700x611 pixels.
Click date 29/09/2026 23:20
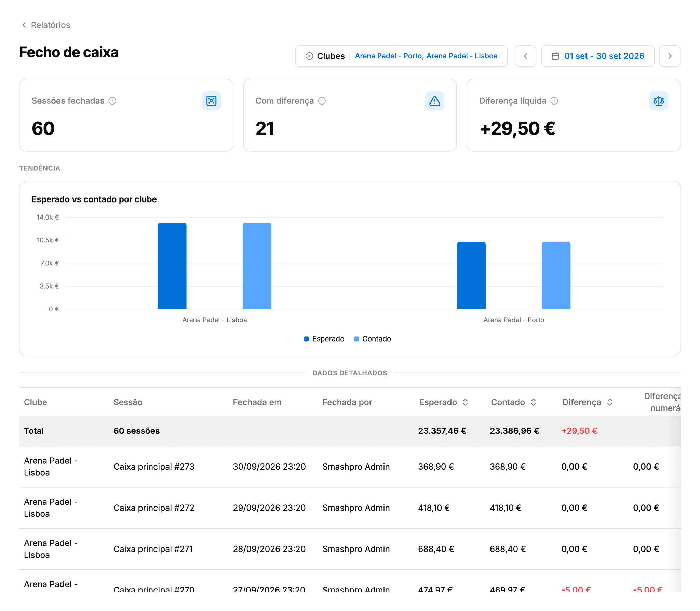coord(269,508)
